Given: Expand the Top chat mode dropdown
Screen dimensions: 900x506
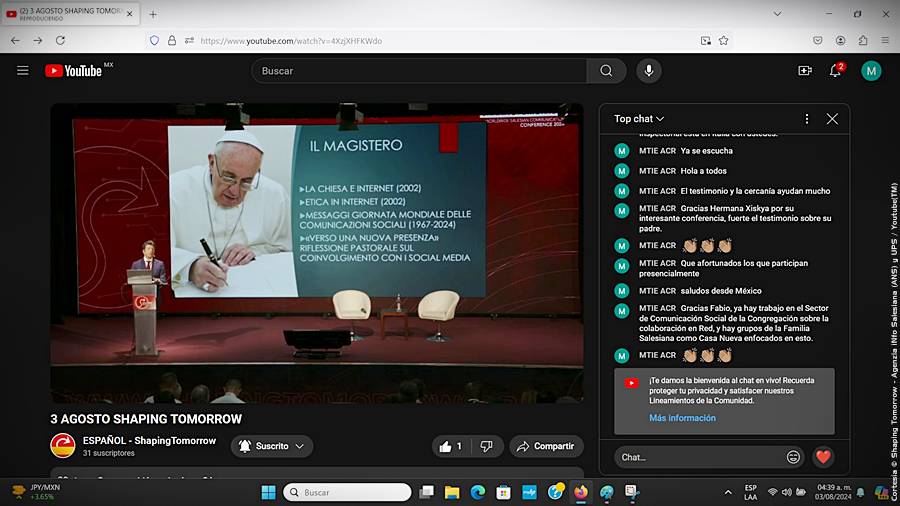Looking at the screenshot, I should (639, 119).
